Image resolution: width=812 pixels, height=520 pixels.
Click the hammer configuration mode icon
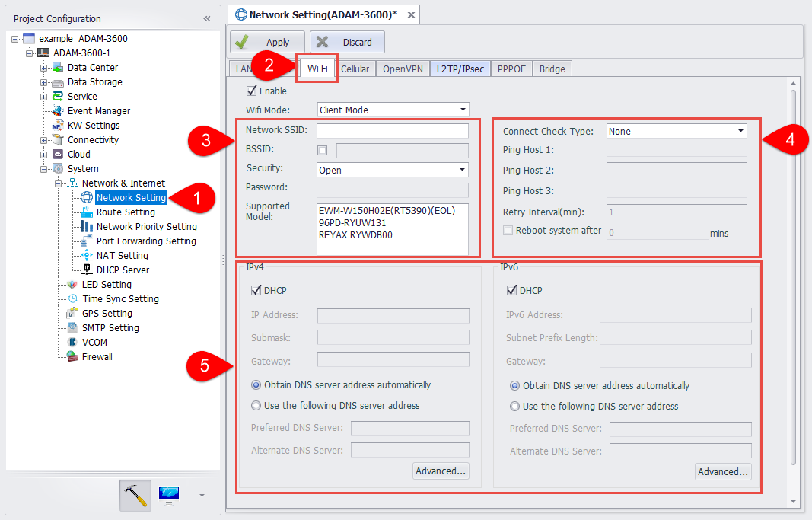point(135,495)
